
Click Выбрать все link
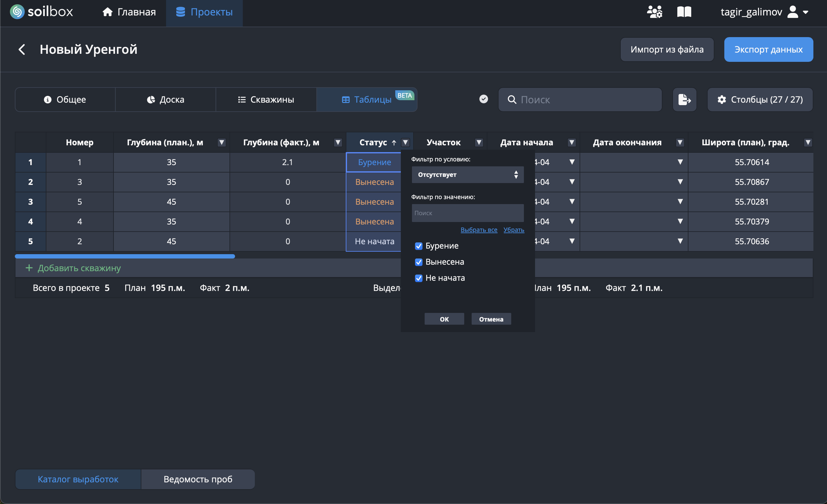click(479, 230)
